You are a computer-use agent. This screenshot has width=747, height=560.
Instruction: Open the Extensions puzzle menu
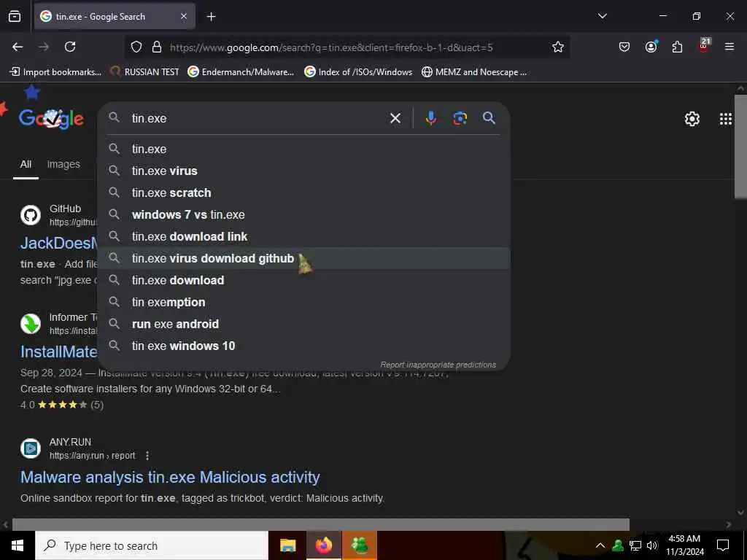[x=677, y=47]
